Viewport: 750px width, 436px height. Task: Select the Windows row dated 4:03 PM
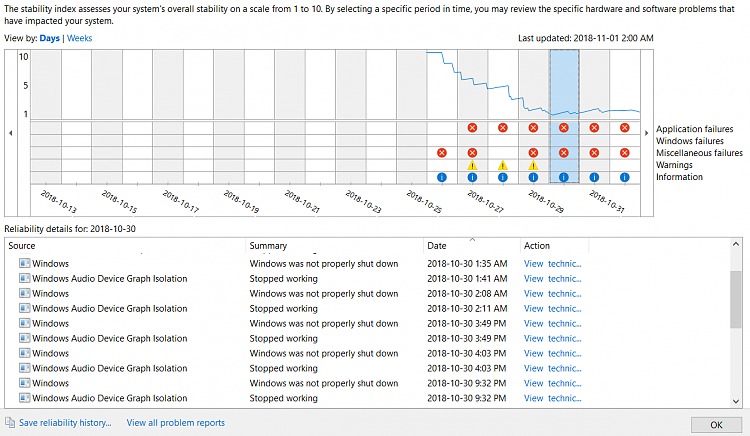point(367,353)
